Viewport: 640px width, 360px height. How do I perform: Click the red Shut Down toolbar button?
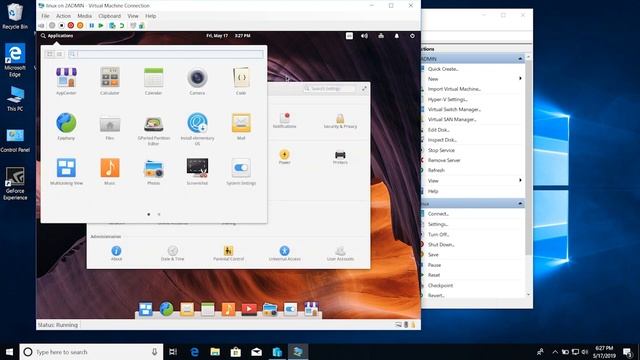click(71, 25)
